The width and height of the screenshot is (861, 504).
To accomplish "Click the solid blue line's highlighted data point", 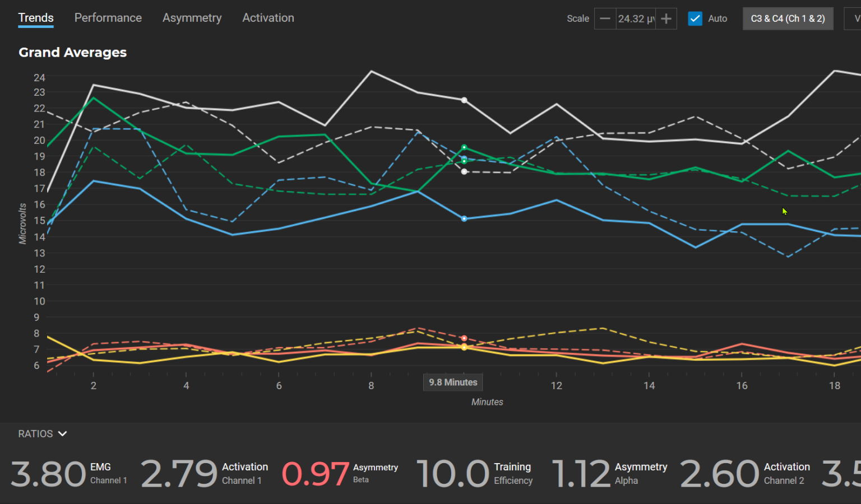I will 464,219.
